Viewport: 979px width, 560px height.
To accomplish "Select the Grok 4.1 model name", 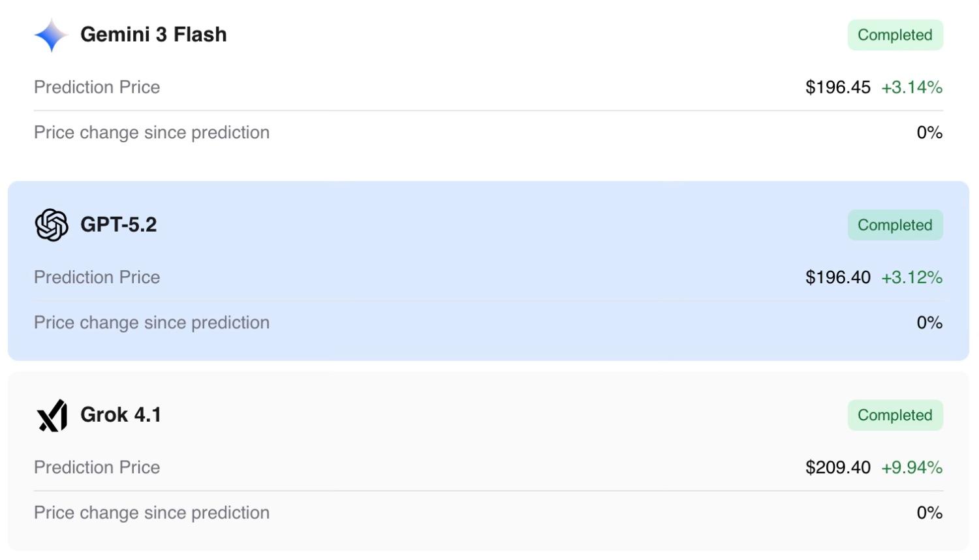I will [121, 414].
